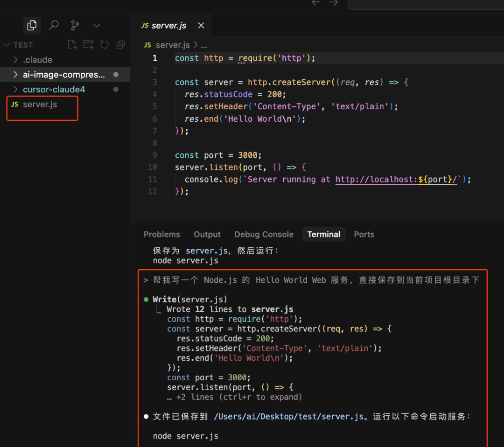
Task: Click the JS icon beside server.js in explorer
Action: tap(15, 105)
